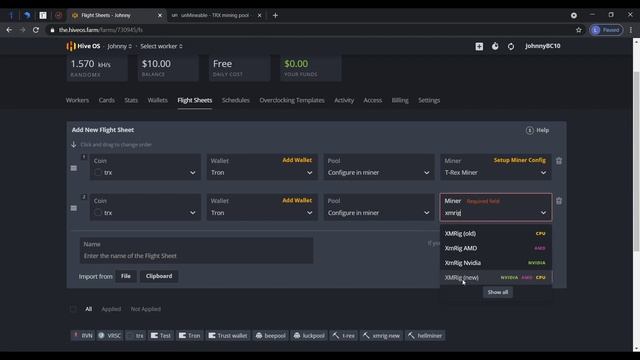The height and width of the screenshot is (360, 640).
Task: Select the Trust wallet flight sheet tag
Action: (x=228, y=336)
